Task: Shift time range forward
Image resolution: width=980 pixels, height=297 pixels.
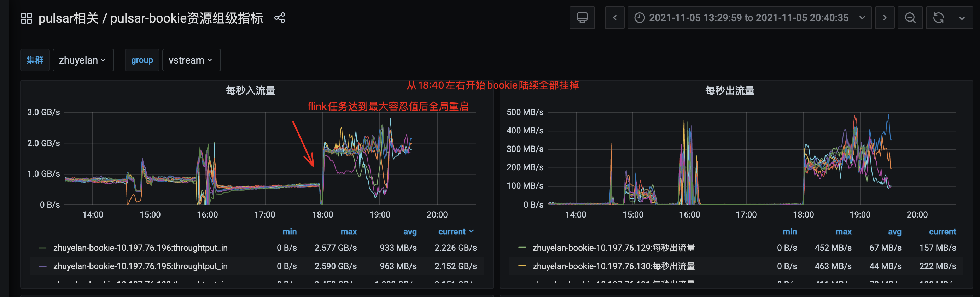Action: [x=885, y=18]
